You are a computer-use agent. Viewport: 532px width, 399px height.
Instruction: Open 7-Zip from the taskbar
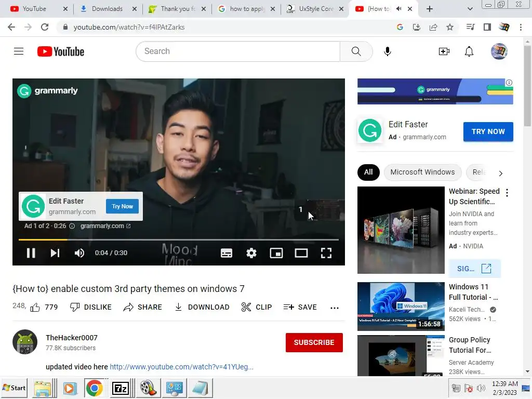click(x=121, y=388)
